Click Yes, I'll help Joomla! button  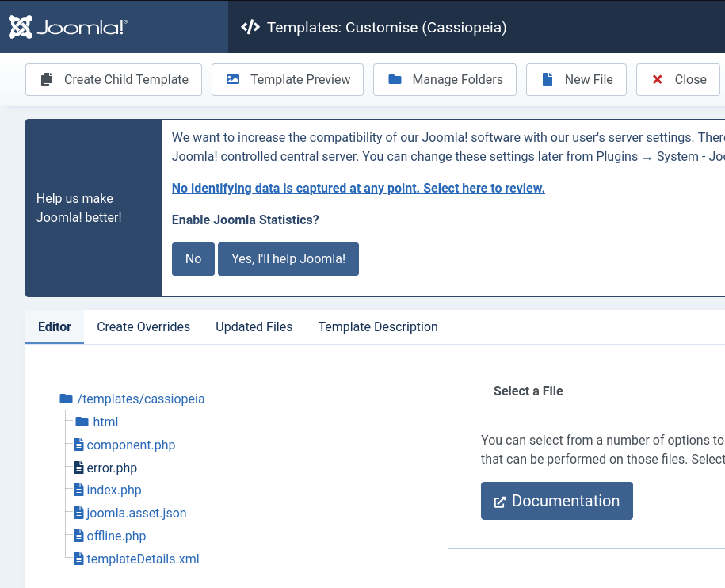[288, 259]
